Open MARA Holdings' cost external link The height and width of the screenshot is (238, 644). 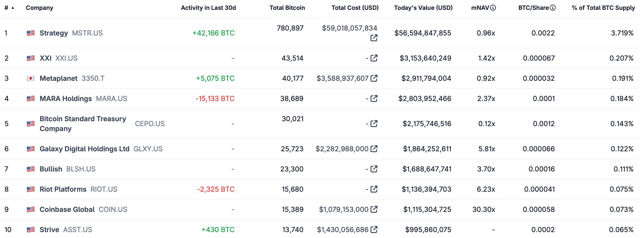tap(374, 98)
